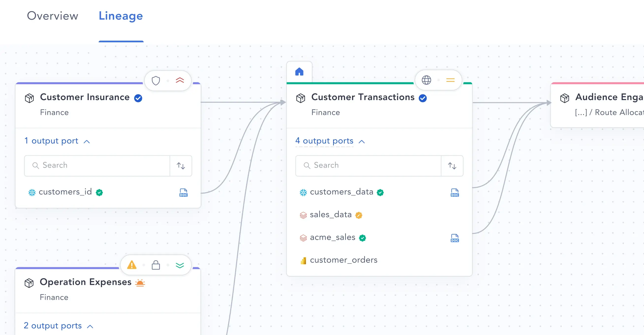This screenshot has width=644, height=335.
Task: Sort output ports in Customer Insurance
Action: tap(181, 166)
